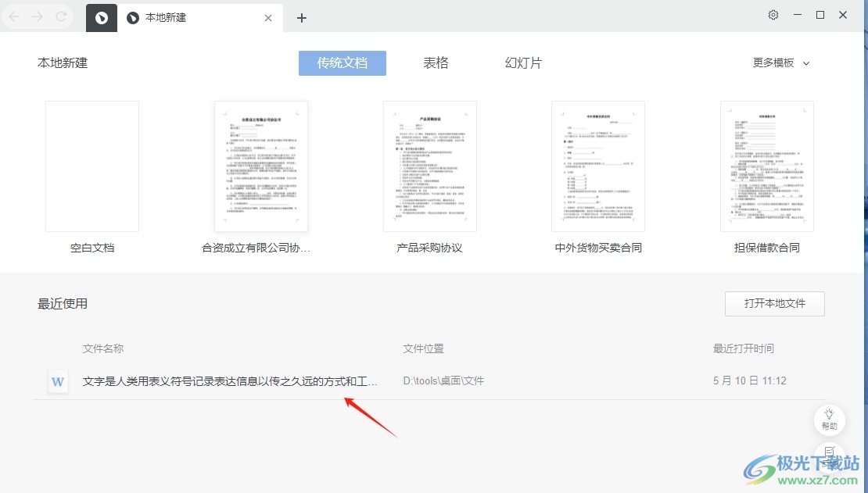Screen dimensions: 868x493
Task: Open the 产品采购协议 template thumbnail
Action: 430,166
